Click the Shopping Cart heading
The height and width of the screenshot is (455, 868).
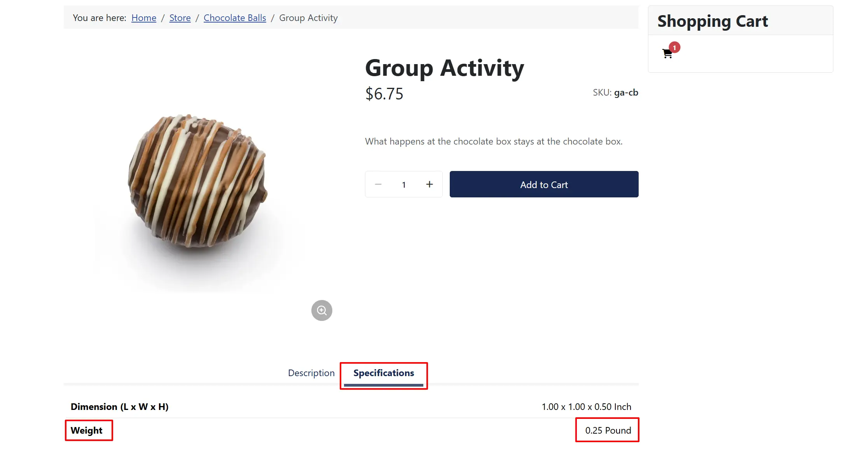713,21
